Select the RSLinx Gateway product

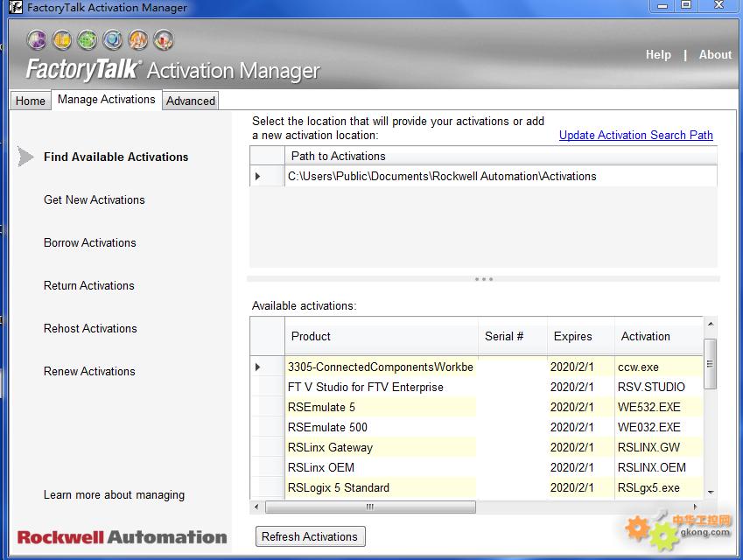381,447
